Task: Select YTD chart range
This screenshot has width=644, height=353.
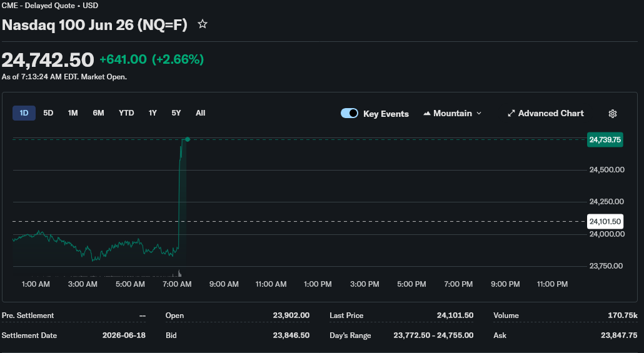Action: pyautogui.click(x=126, y=113)
